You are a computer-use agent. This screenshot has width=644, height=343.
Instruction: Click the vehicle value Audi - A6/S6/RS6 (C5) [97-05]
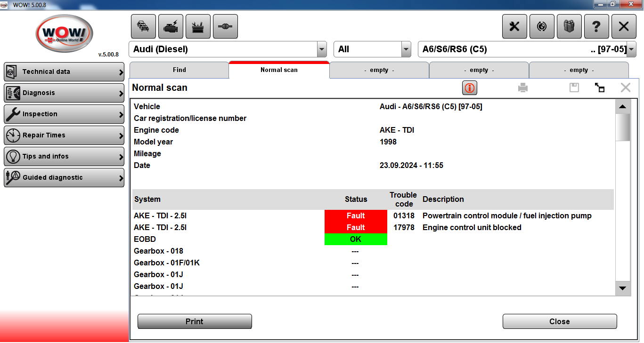pyautogui.click(x=431, y=106)
